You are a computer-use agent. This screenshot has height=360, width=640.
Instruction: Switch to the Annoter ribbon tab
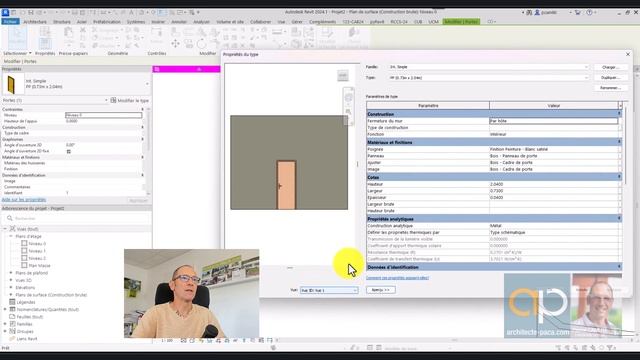pos(179,22)
